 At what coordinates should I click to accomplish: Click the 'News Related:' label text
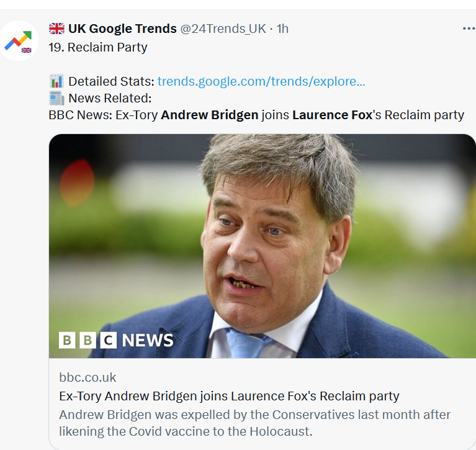tap(110, 98)
